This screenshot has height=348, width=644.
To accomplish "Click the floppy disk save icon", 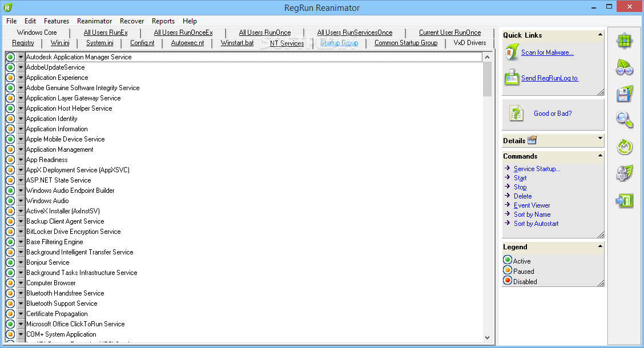I will 624,94.
